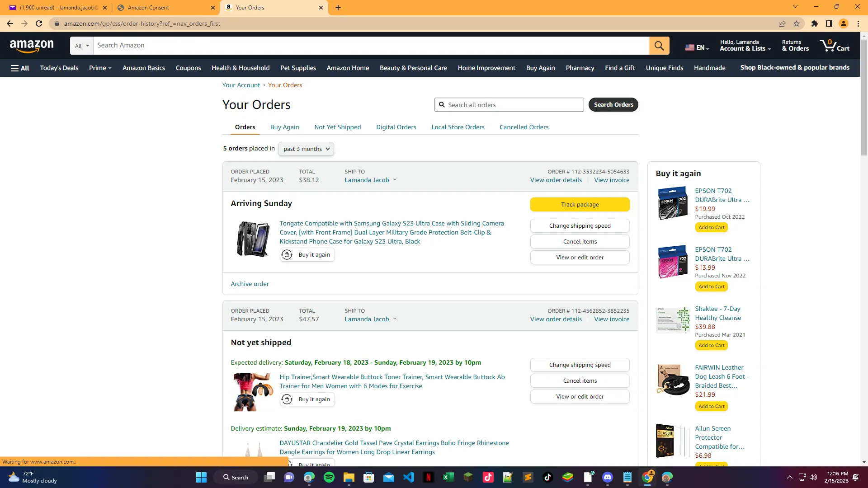Open Today's Deals in the nav bar
The width and height of the screenshot is (868, 488).
[59, 68]
